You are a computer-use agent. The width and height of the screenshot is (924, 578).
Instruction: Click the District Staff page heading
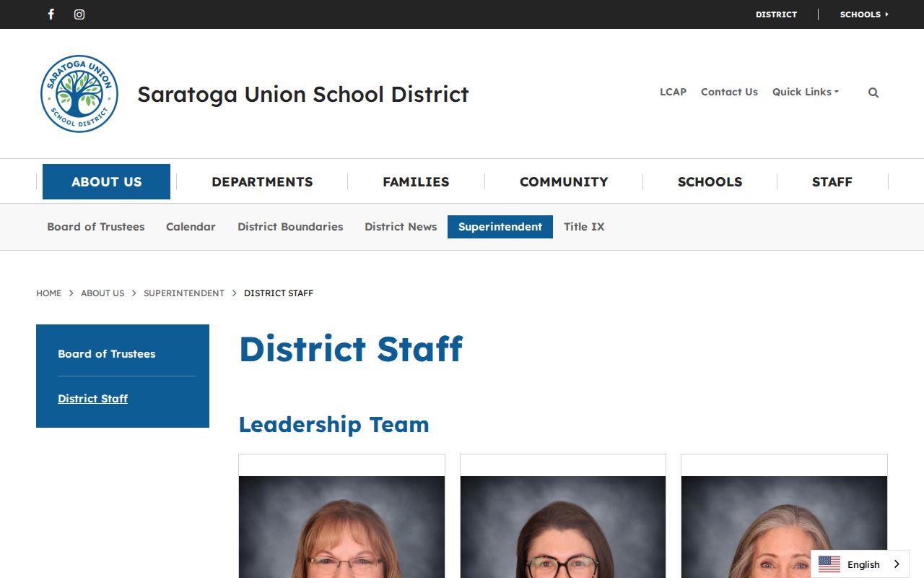[x=351, y=349]
